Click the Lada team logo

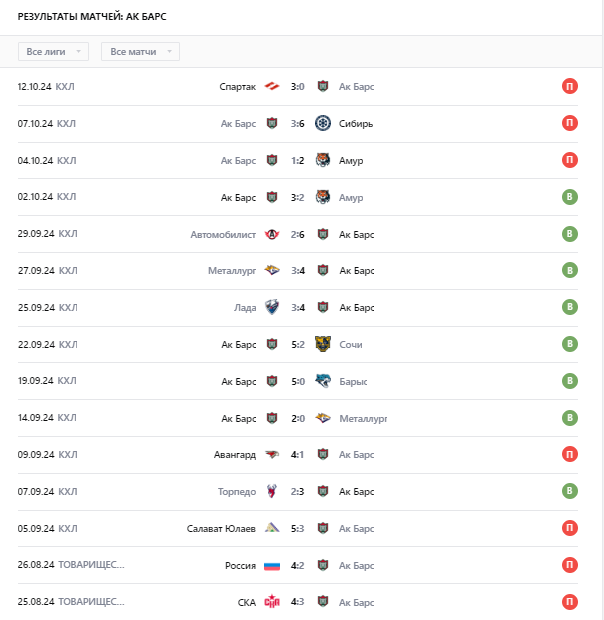272,308
